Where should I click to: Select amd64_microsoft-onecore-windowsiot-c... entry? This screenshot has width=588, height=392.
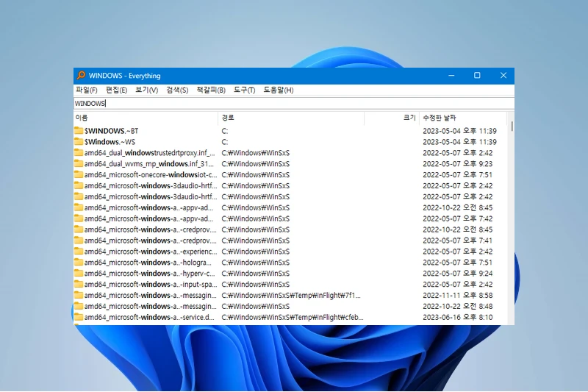(151, 175)
